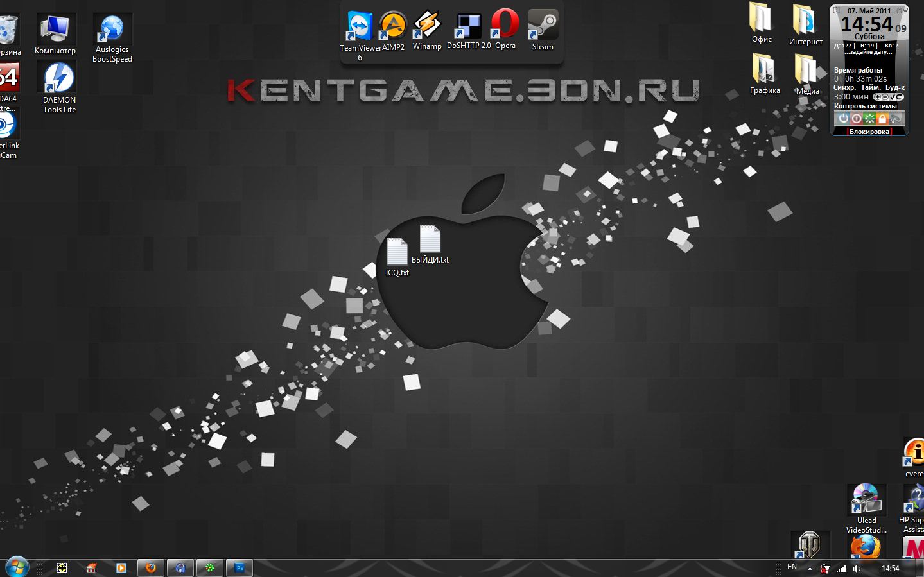
Task: Launch Winamp from the top dock
Action: [427, 30]
